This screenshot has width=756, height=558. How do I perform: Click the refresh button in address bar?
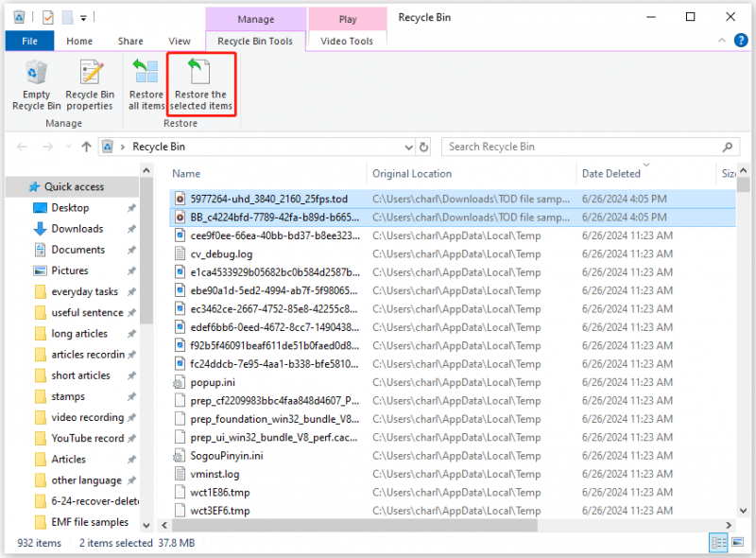coord(423,147)
